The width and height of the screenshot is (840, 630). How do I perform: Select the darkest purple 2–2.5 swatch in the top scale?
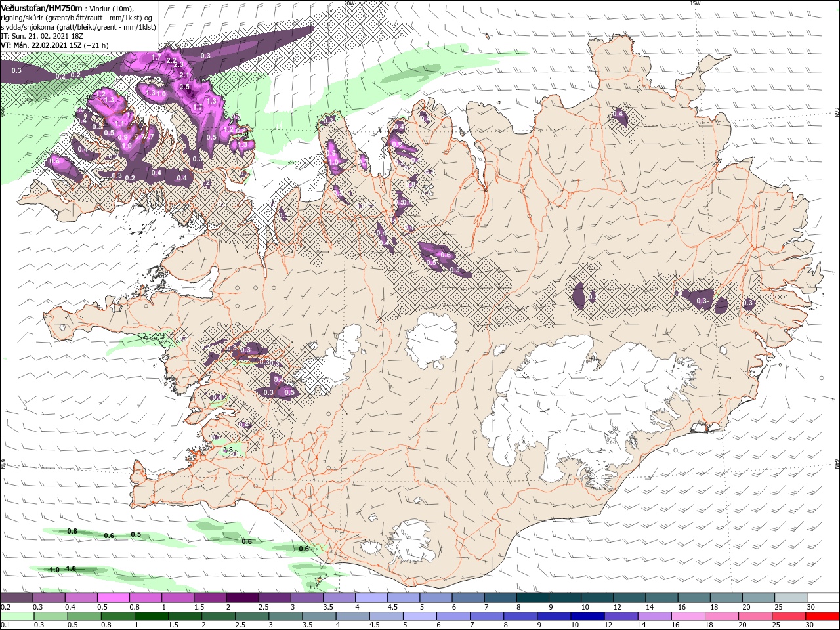coord(242,598)
